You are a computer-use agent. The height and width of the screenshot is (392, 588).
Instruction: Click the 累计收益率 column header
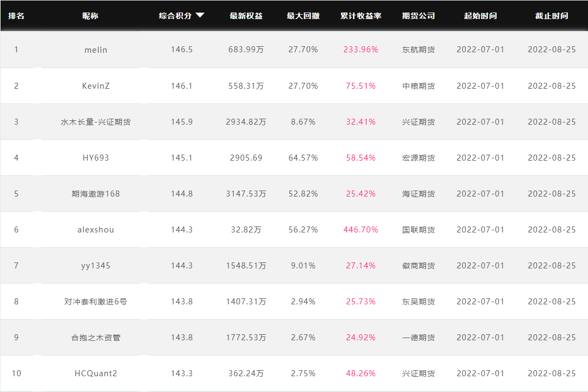361,16
